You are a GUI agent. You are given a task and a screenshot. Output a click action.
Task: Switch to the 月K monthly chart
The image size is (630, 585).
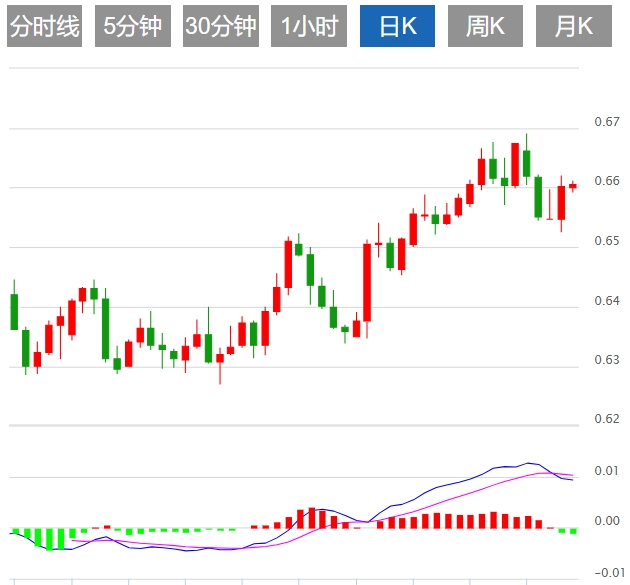pos(574,26)
